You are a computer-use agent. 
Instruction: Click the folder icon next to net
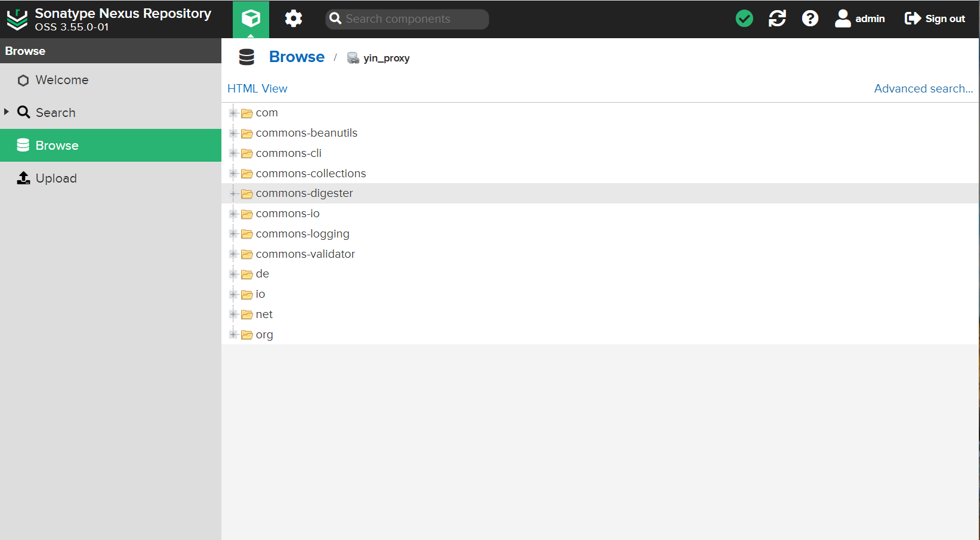coord(246,315)
